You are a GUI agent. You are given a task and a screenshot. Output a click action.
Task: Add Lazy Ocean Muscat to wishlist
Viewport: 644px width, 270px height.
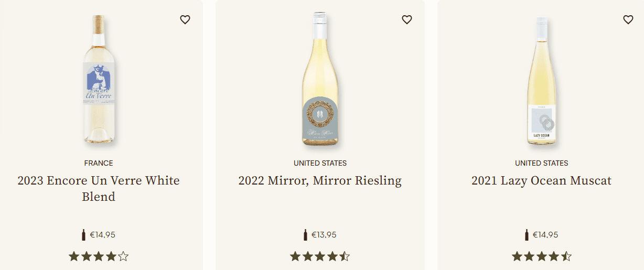pyautogui.click(x=628, y=20)
